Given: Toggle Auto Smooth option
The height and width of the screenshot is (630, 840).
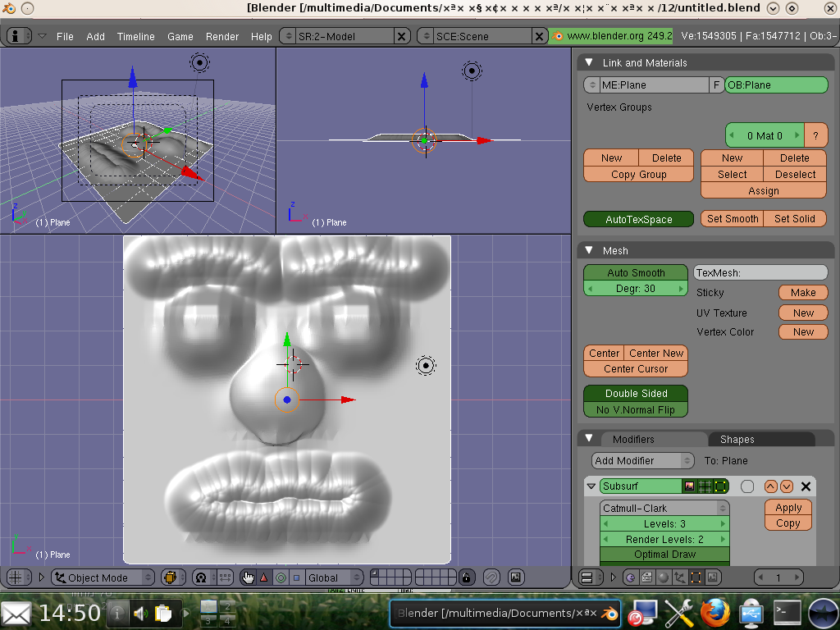Looking at the screenshot, I should (636, 272).
